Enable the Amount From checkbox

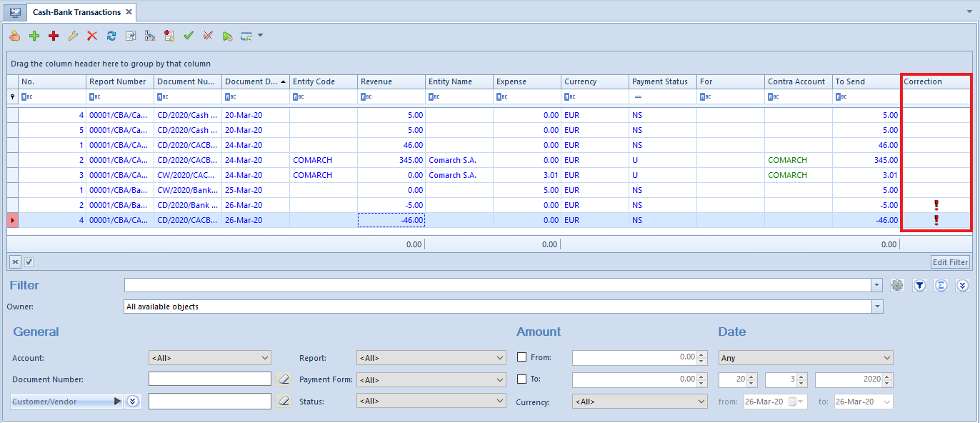point(521,357)
